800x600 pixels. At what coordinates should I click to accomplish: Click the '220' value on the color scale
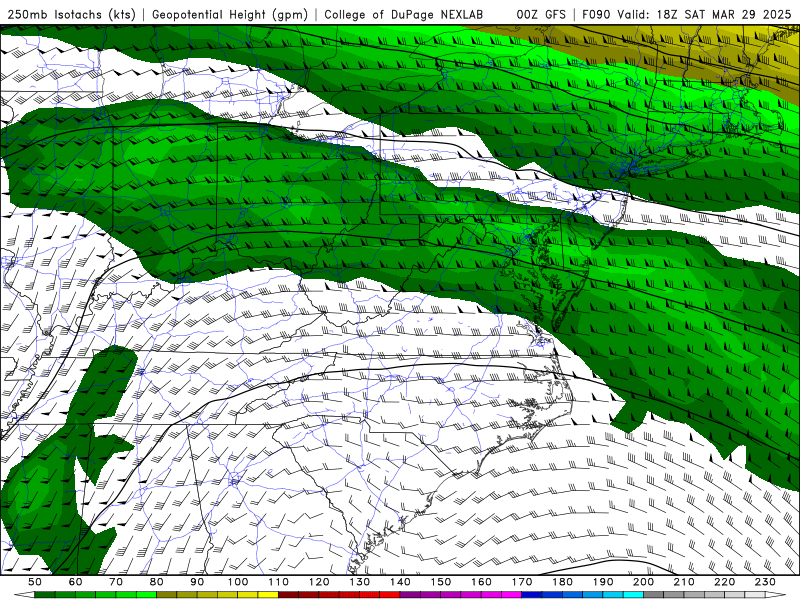click(x=725, y=582)
